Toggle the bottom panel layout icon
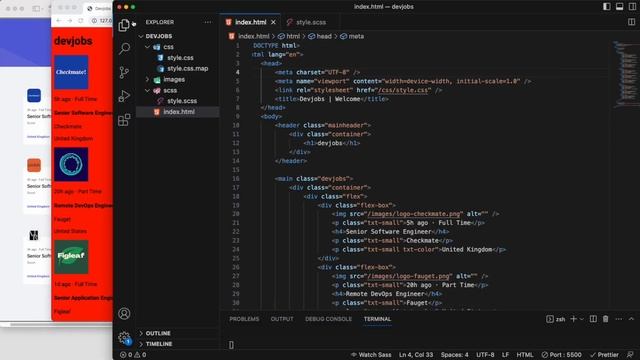This screenshot has width=640, height=360. coord(619,7)
